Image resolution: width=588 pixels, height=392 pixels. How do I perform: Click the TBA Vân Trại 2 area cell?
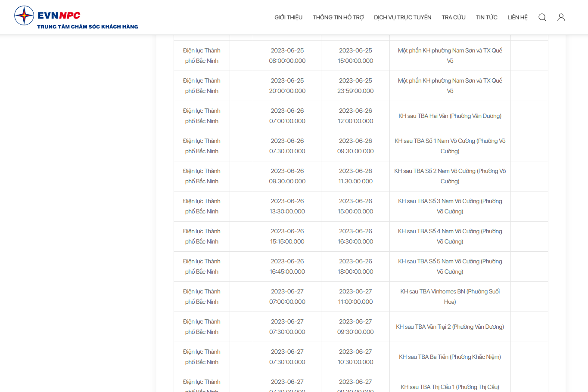point(450,327)
